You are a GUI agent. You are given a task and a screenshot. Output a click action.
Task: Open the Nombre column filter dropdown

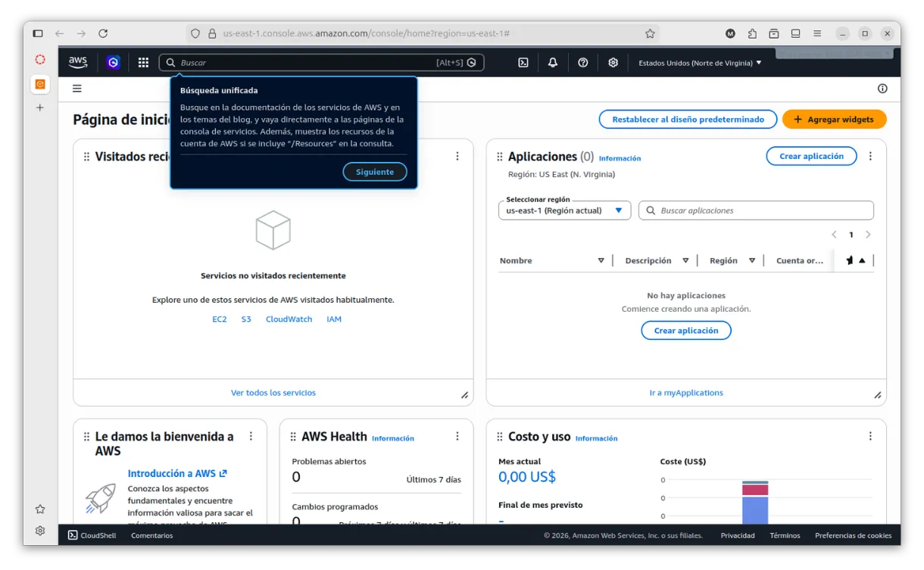coord(601,260)
